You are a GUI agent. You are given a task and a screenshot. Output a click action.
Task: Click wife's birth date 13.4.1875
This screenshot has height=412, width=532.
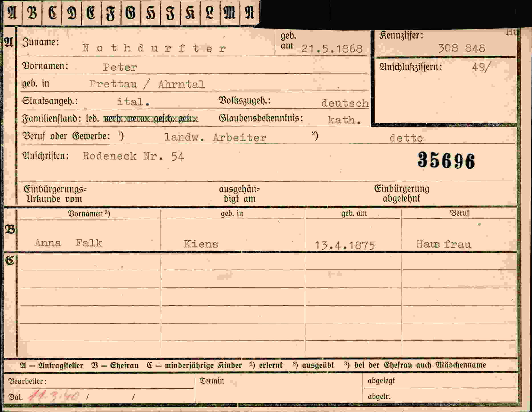coord(345,246)
